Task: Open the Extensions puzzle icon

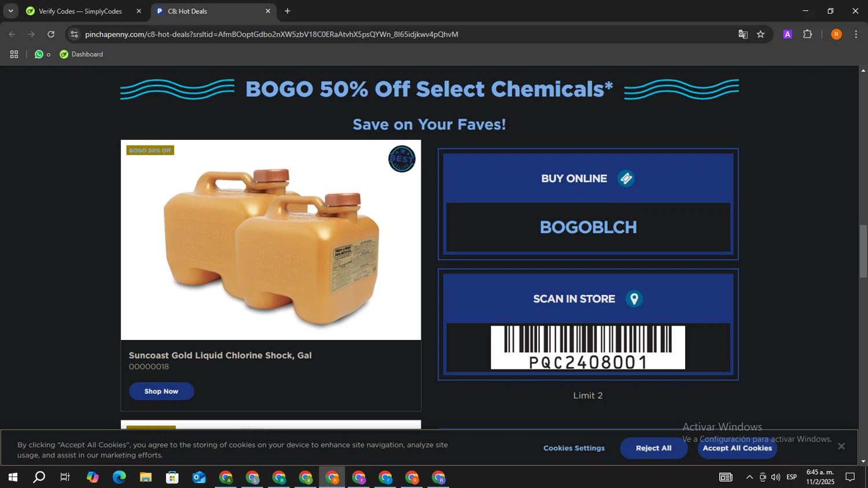Action: (x=808, y=34)
